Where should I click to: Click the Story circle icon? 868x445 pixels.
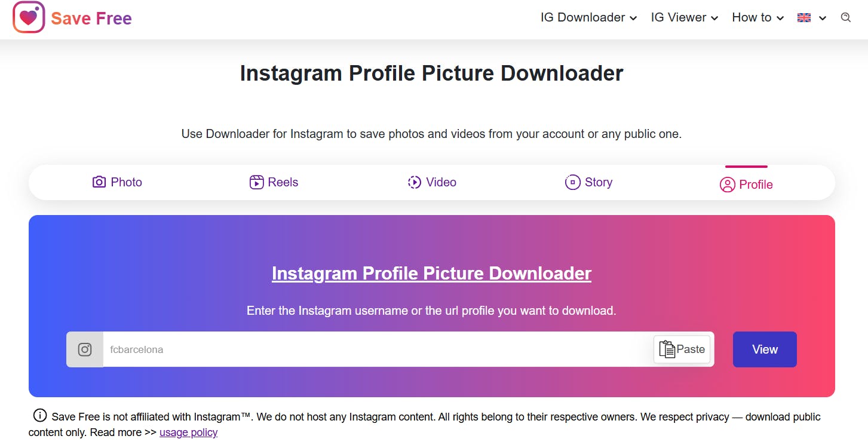(572, 182)
